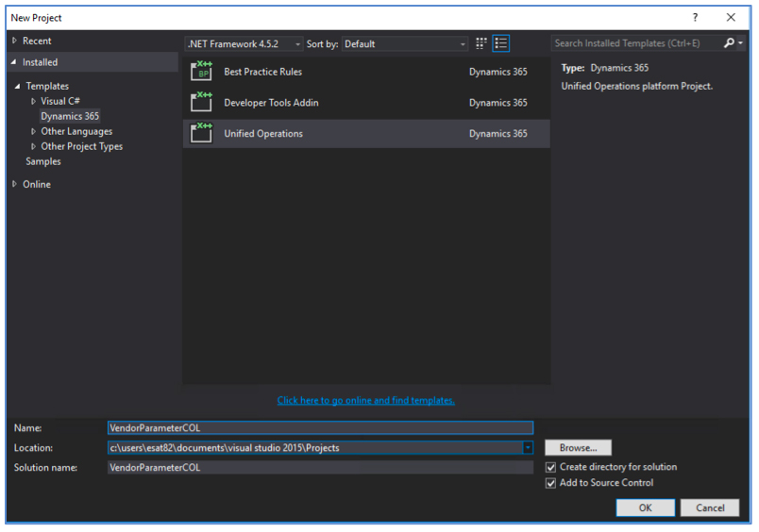
Task: Open the .NET Framework 4.5.2 dropdown
Action: tap(244, 44)
